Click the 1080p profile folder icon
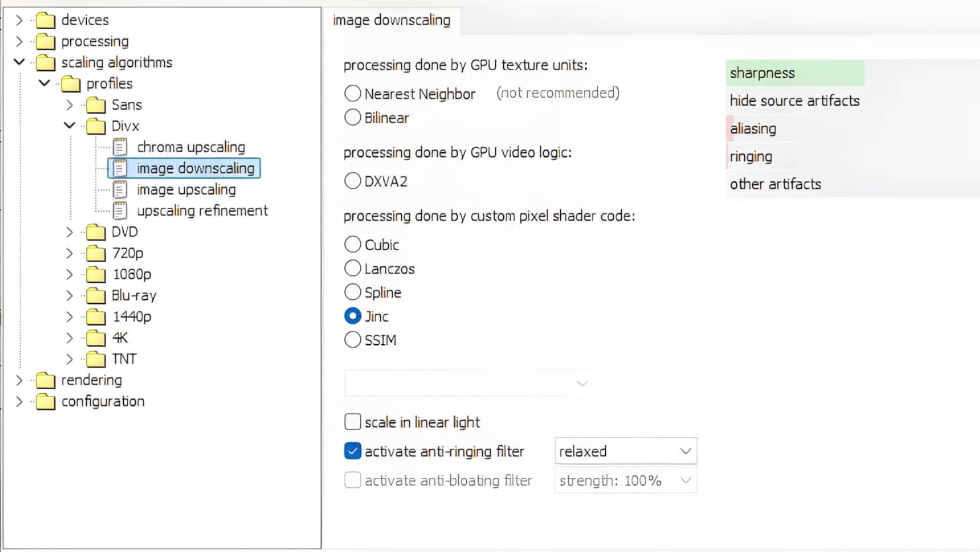 [x=96, y=275]
